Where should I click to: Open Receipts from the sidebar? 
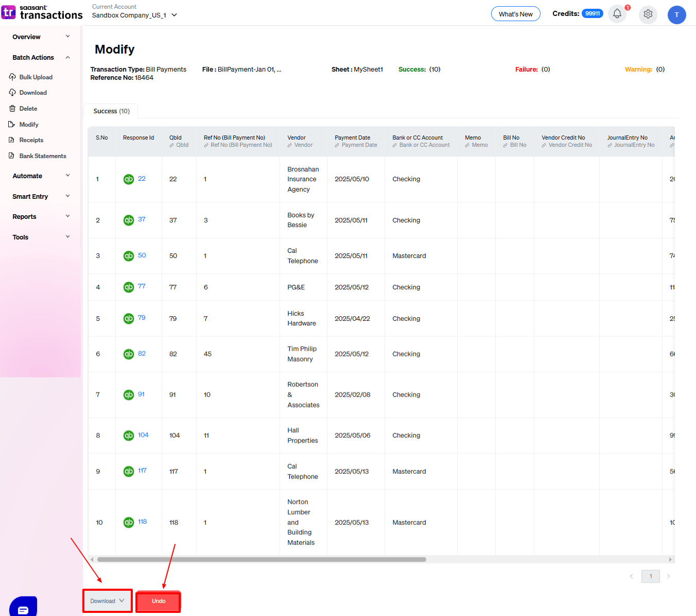coord(31,140)
